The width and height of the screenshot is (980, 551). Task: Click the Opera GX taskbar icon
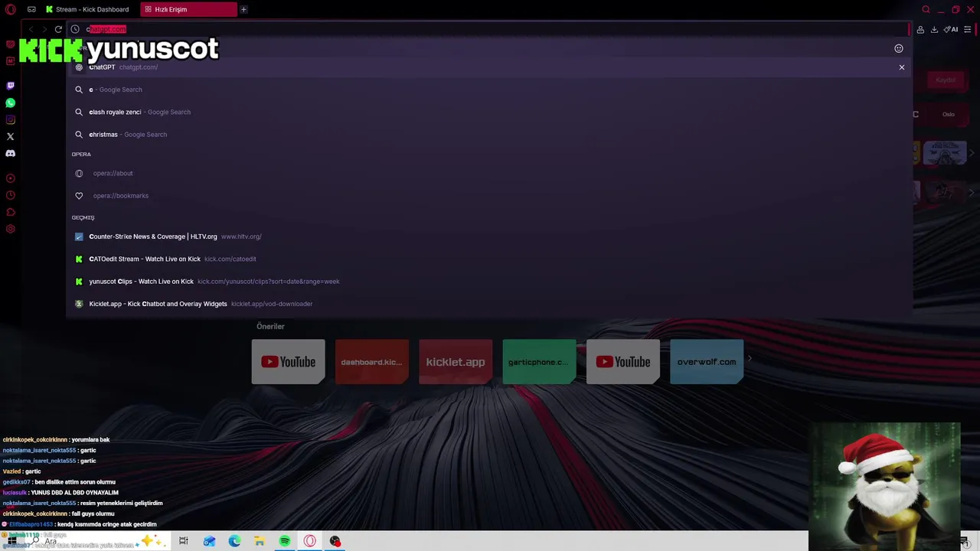tap(310, 541)
